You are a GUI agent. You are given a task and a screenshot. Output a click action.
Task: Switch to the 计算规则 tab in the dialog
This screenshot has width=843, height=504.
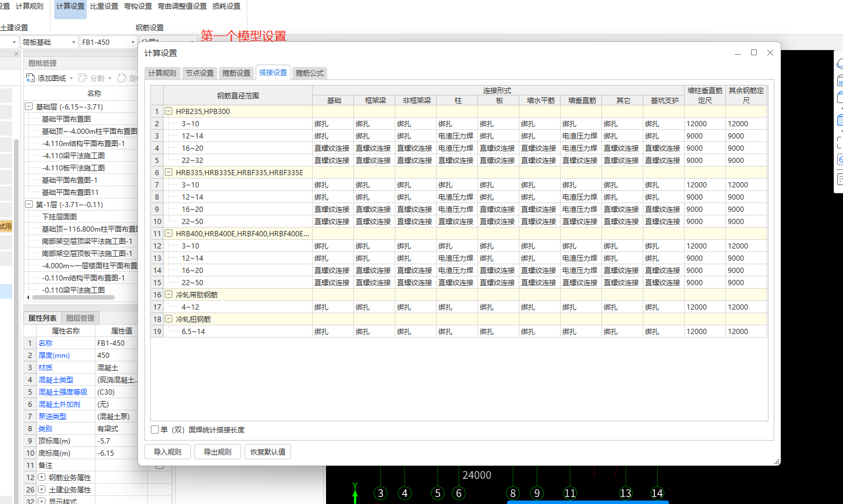162,73
